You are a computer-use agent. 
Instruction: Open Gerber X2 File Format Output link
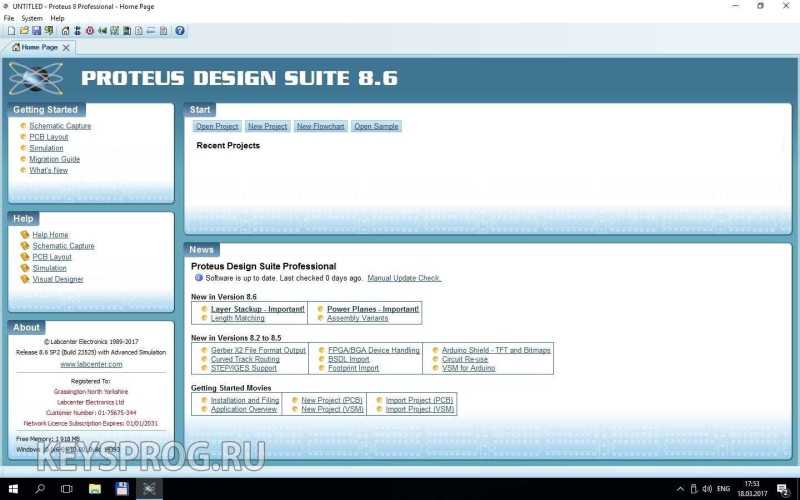tap(258, 351)
